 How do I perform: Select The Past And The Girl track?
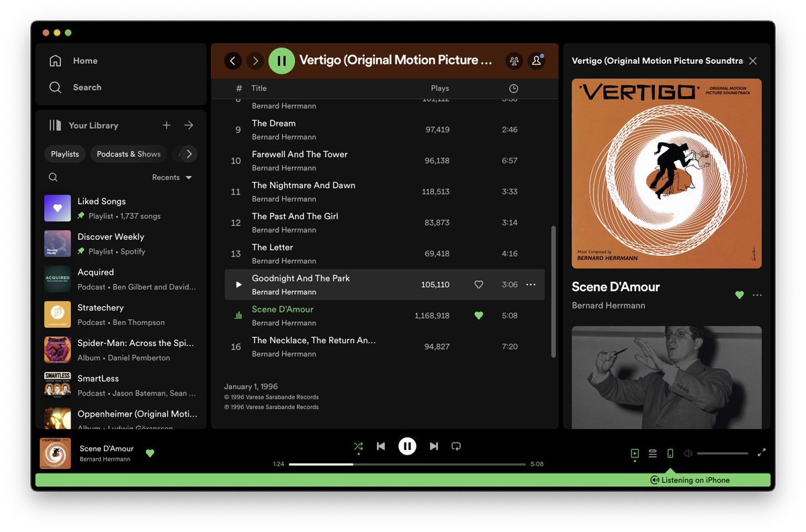pos(384,222)
